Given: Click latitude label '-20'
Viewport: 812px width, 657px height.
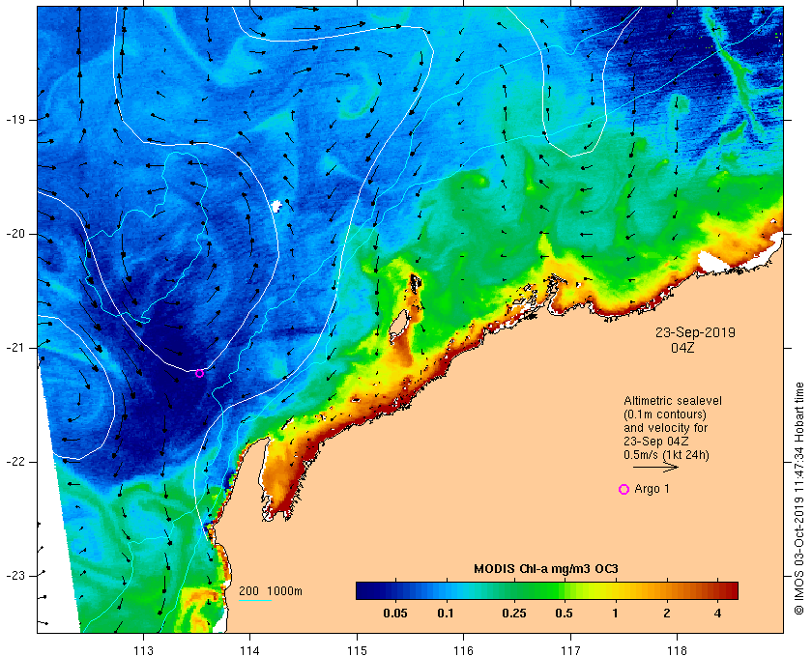Looking at the screenshot, I should [x=15, y=234].
